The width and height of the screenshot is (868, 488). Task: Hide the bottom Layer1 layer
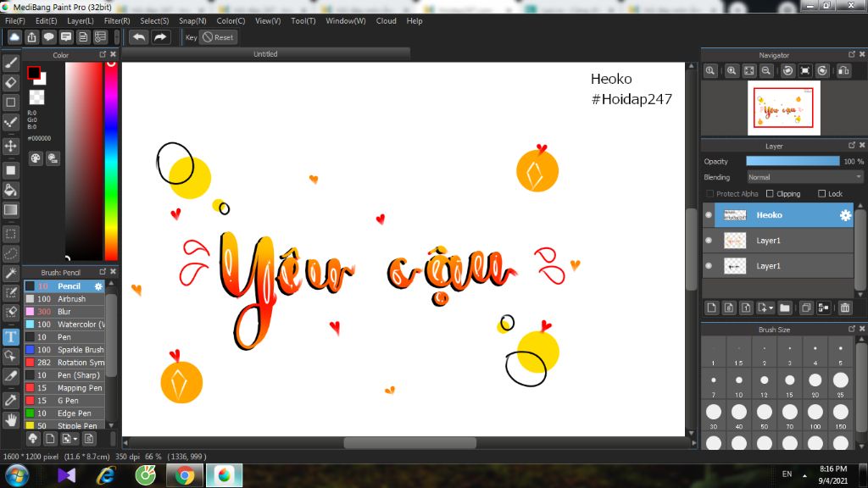click(709, 266)
